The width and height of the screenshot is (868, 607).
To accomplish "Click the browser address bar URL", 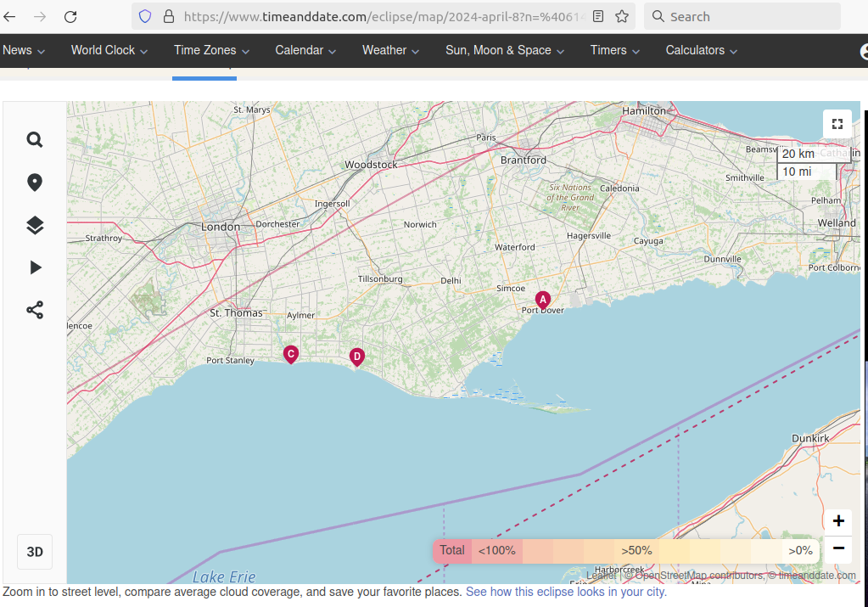I will coord(382,16).
